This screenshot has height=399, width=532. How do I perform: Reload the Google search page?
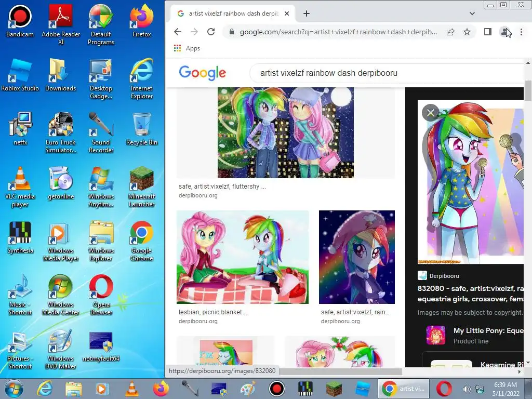coord(211,32)
